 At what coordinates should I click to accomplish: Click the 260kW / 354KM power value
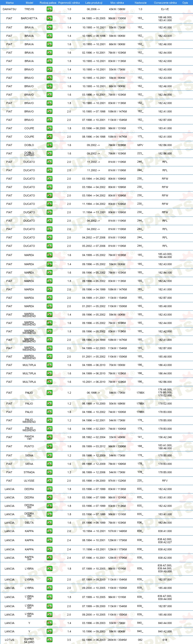pos(117,640)
